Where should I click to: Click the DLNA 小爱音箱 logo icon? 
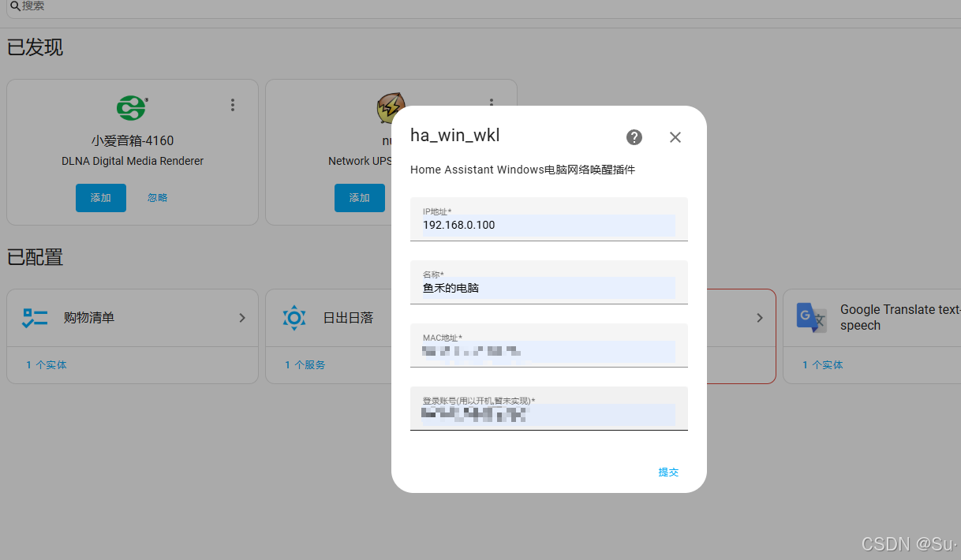(x=132, y=107)
